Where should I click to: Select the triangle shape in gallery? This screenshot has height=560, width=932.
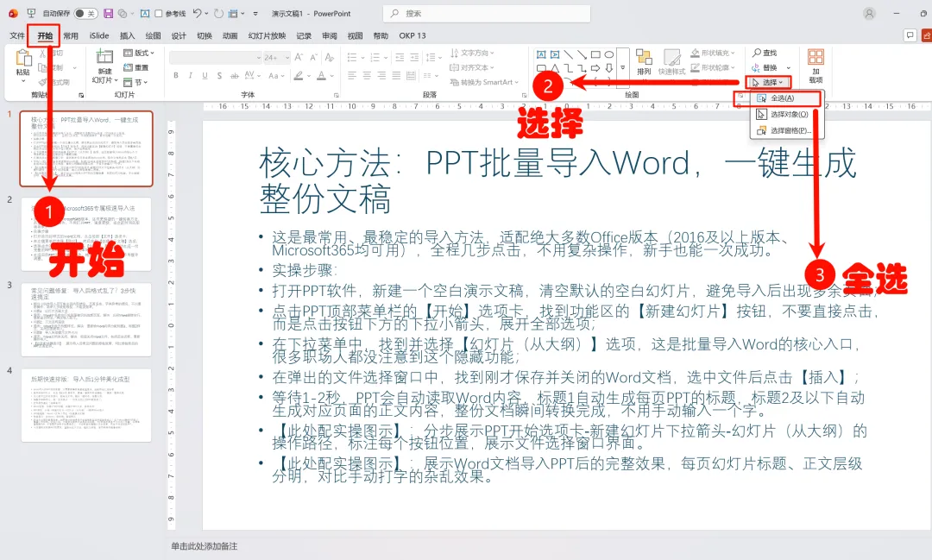coord(555,68)
